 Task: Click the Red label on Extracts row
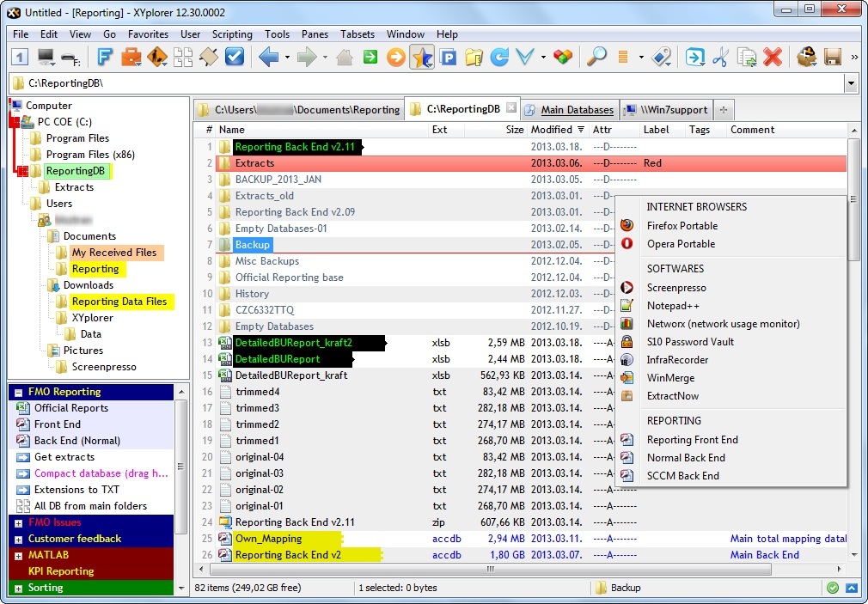click(x=652, y=163)
